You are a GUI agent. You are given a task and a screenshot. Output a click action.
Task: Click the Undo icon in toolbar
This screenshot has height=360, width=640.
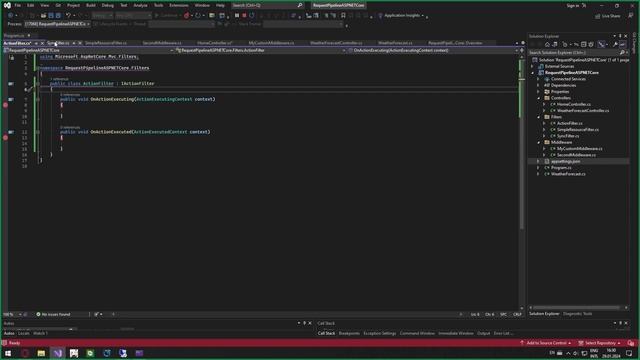[68, 16]
